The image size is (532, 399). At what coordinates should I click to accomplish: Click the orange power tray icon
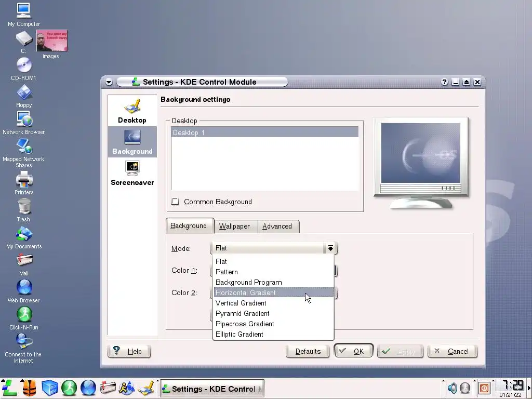pos(484,388)
